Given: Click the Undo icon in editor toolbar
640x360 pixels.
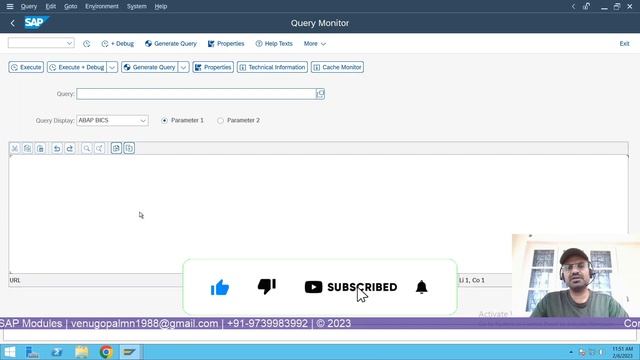Looking at the screenshot, I should click(x=57, y=149).
